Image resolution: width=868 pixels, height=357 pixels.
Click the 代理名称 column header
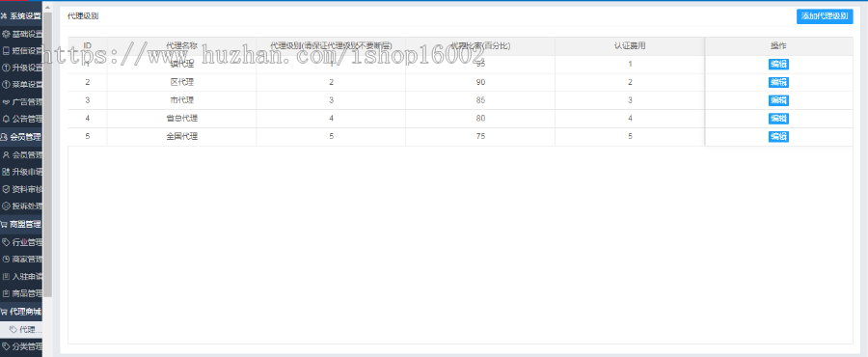click(x=181, y=46)
